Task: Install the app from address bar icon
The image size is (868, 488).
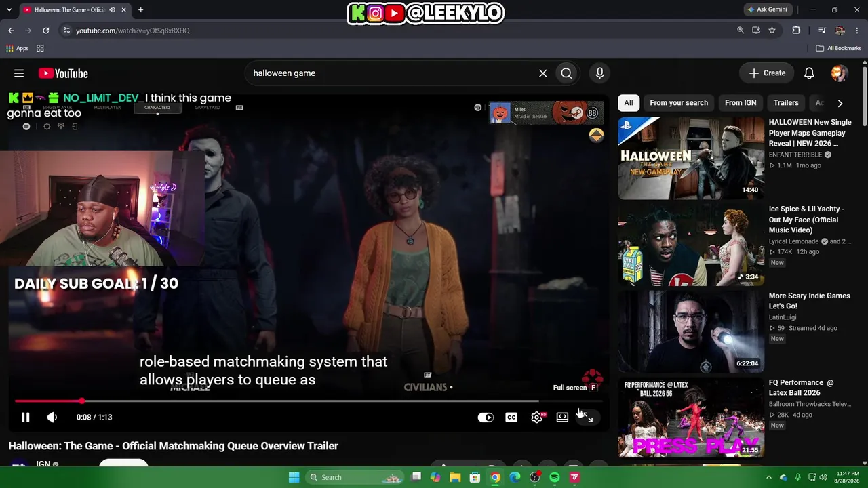Action: click(x=756, y=30)
